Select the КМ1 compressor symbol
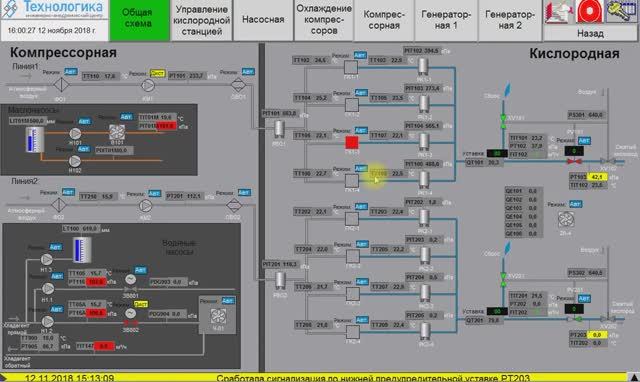 (x=148, y=85)
